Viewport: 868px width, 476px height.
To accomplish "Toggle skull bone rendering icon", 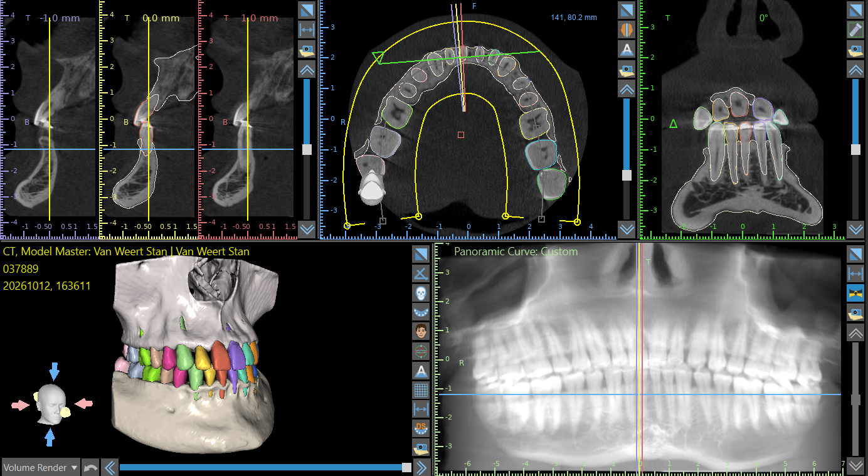I will (421, 292).
